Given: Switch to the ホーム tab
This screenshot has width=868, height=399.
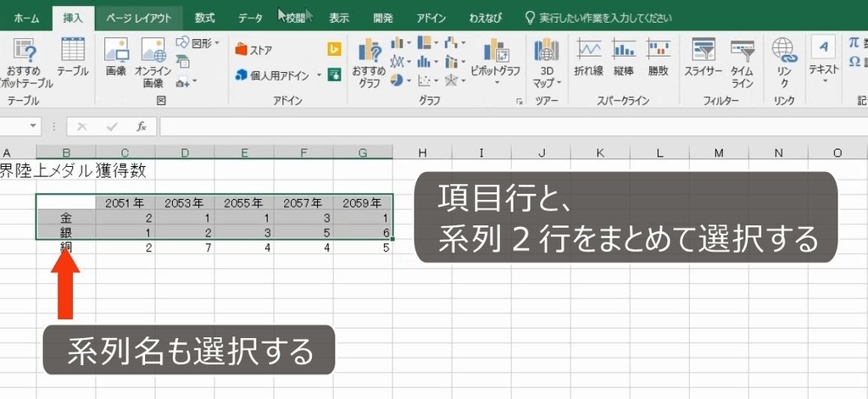Looking at the screenshot, I should (x=26, y=19).
